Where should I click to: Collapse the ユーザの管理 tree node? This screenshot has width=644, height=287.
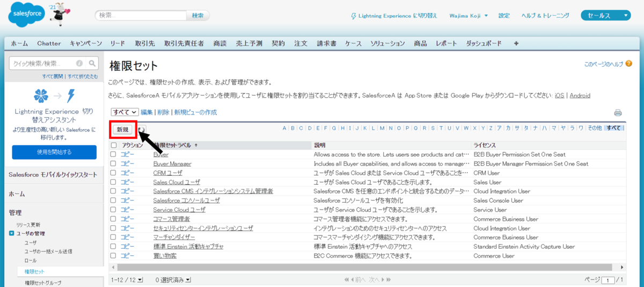coord(12,233)
